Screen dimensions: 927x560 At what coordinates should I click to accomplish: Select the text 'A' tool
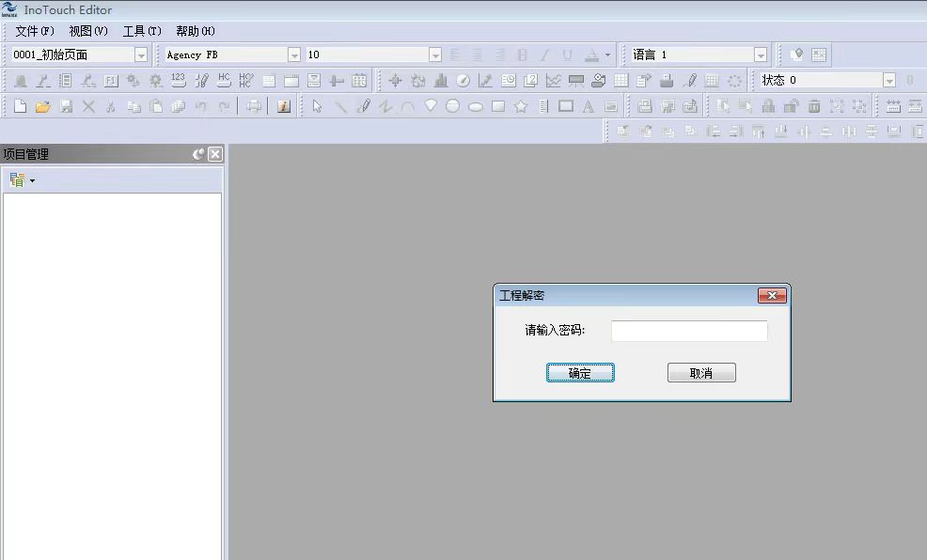pyautogui.click(x=589, y=106)
